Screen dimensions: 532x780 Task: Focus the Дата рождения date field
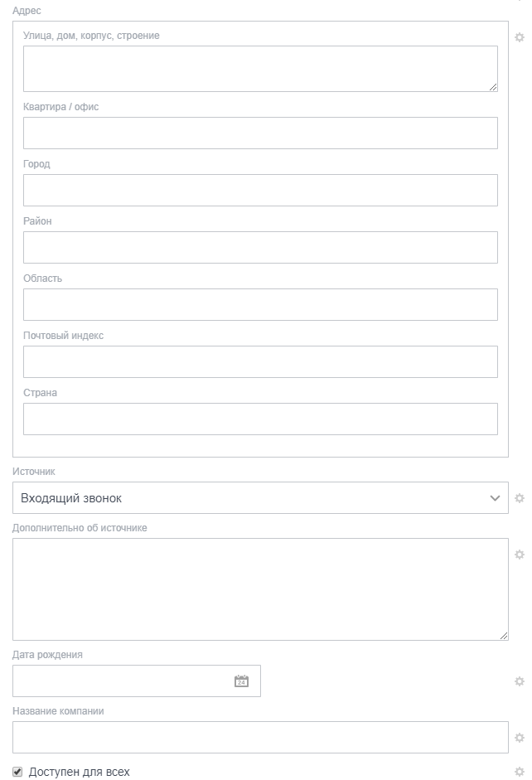120,681
